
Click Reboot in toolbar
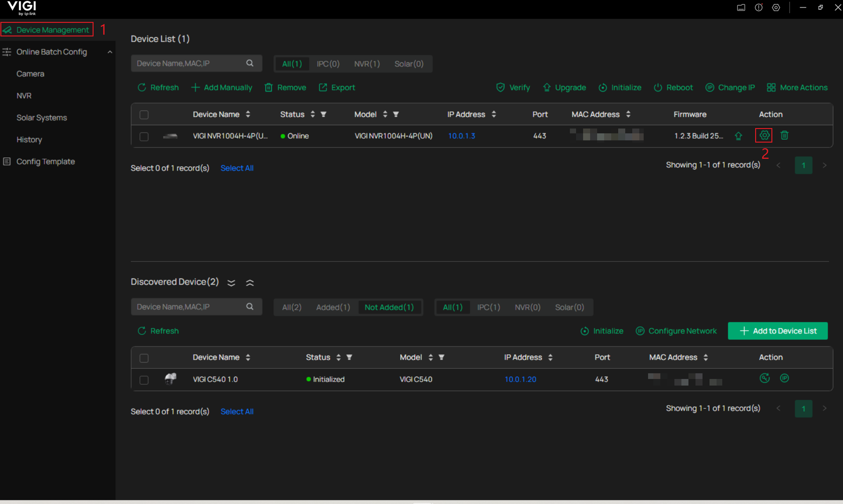point(673,88)
